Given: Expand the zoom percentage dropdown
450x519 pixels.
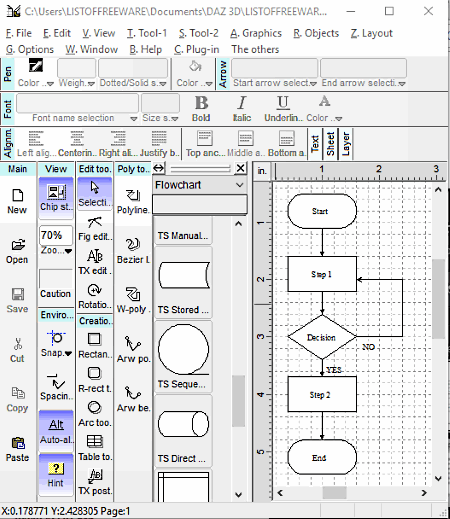Looking at the screenshot, I should pos(68,251).
